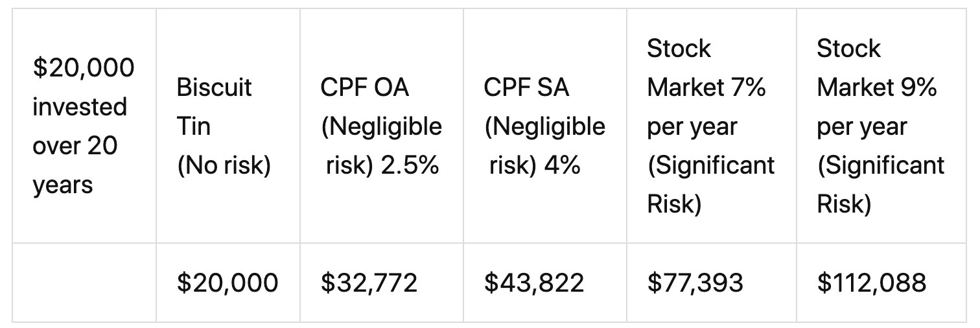Click the word 'Biscuit' in the header
This screenshot has height=328, width=980.
214,88
